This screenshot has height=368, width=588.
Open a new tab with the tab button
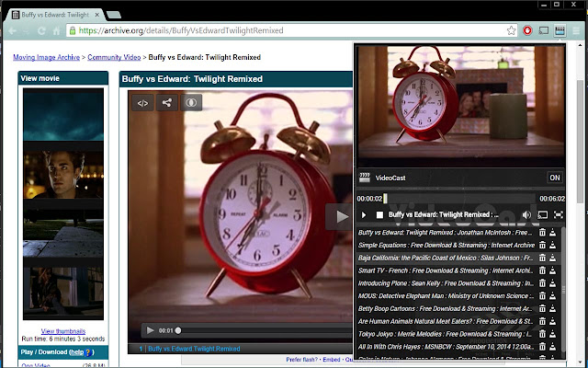pos(114,15)
